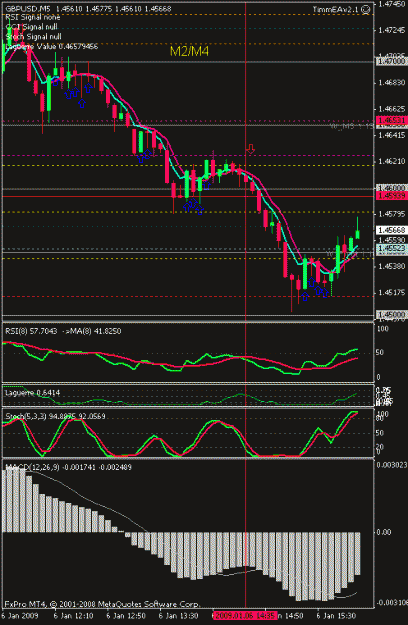Click the highlighted 2009.01.06 14:35 time marker

[244, 615]
